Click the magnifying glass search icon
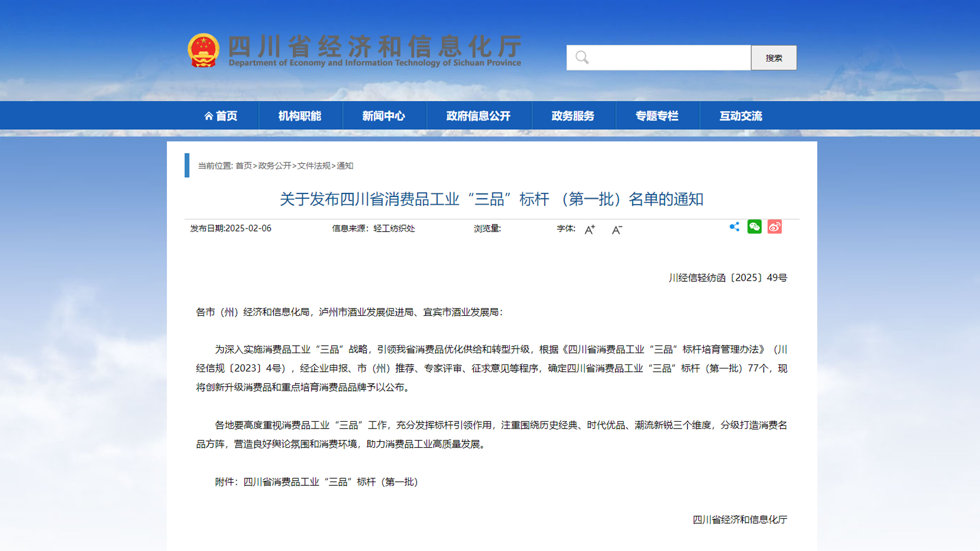Viewport: 980px width, 551px height. pyautogui.click(x=582, y=57)
